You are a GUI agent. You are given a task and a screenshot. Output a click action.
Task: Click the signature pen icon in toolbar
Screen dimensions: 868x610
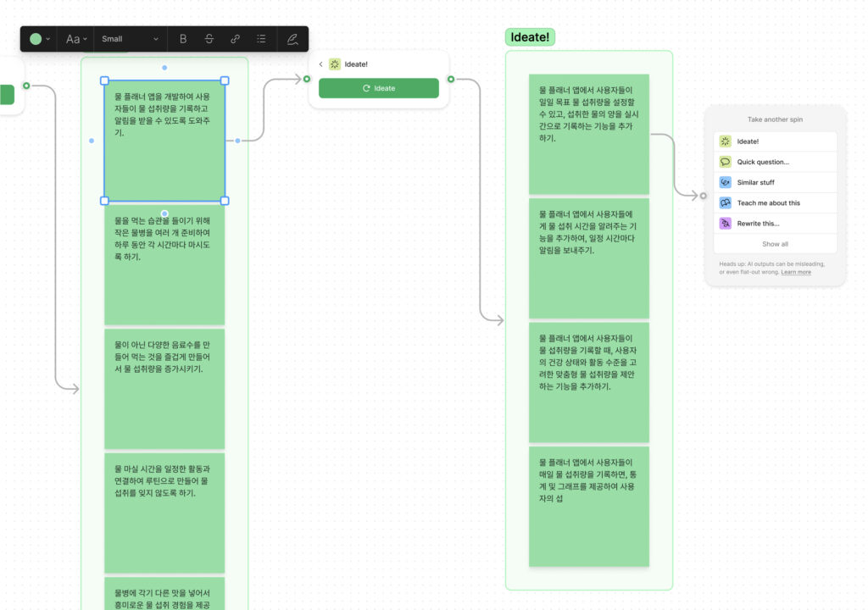[292, 39]
